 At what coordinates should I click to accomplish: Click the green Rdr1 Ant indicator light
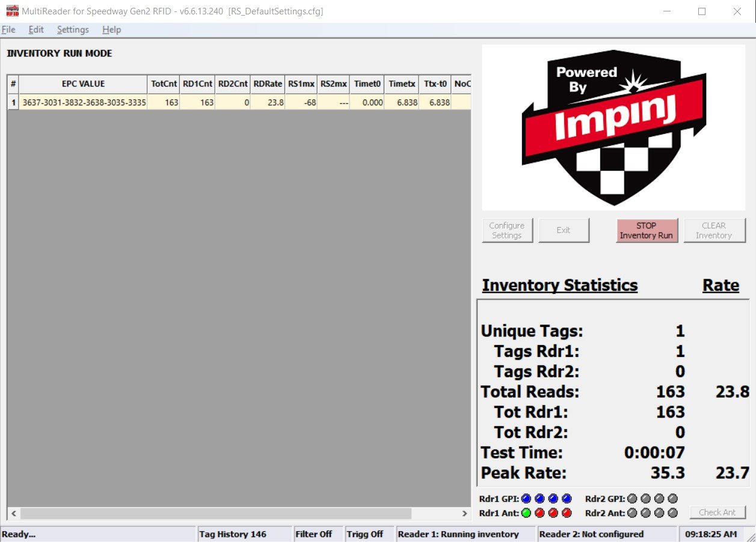pos(526,513)
